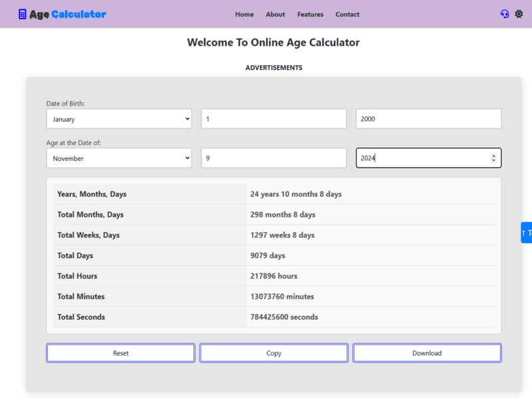Focus the birth year field showing 2000
This screenshot has height=399, width=532.
pyautogui.click(x=428, y=119)
